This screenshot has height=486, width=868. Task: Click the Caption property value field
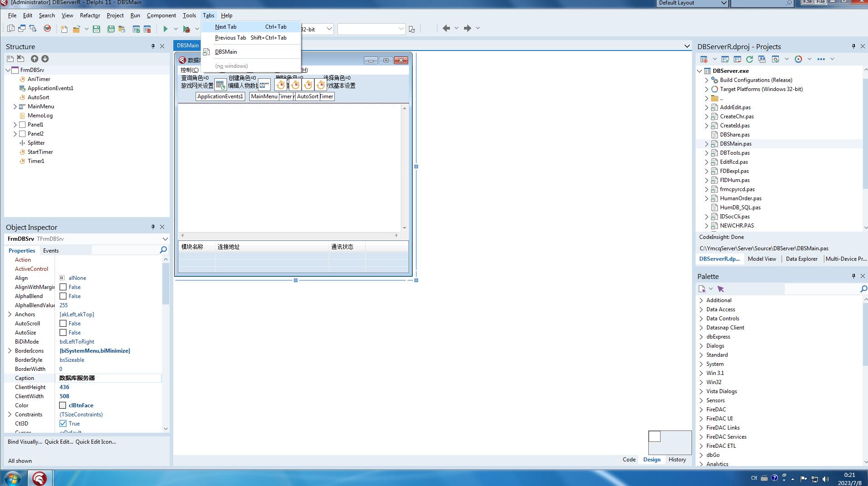point(108,378)
